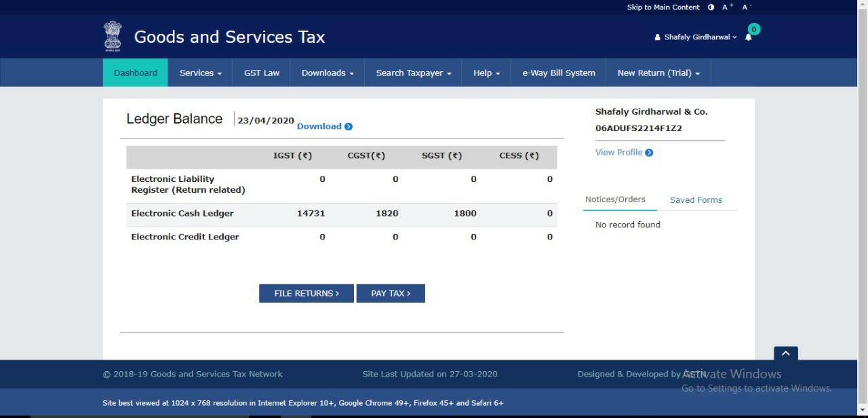Click the scroll-to-top arrow button
The width and height of the screenshot is (868, 418).
tap(786, 354)
